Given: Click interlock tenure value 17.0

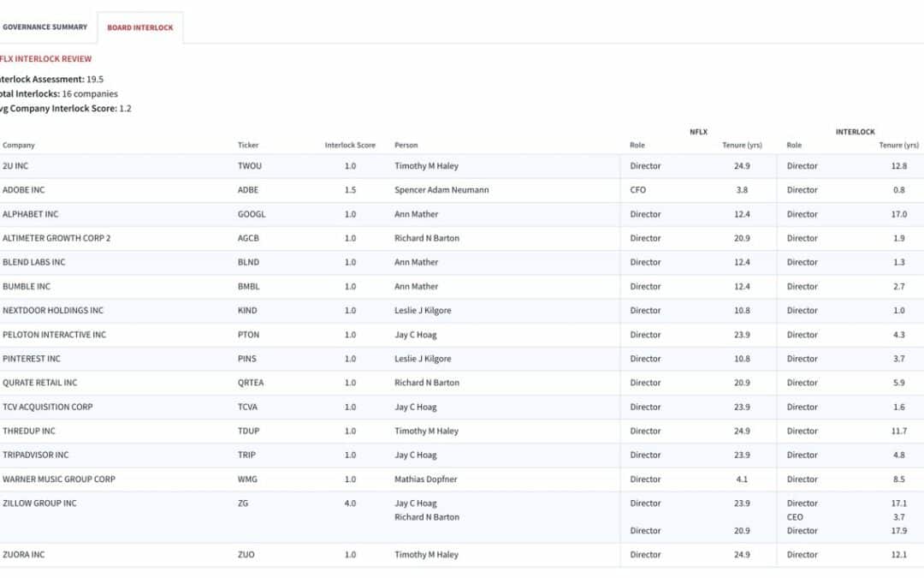Looking at the screenshot, I should pyautogui.click(x=898, y=214).
